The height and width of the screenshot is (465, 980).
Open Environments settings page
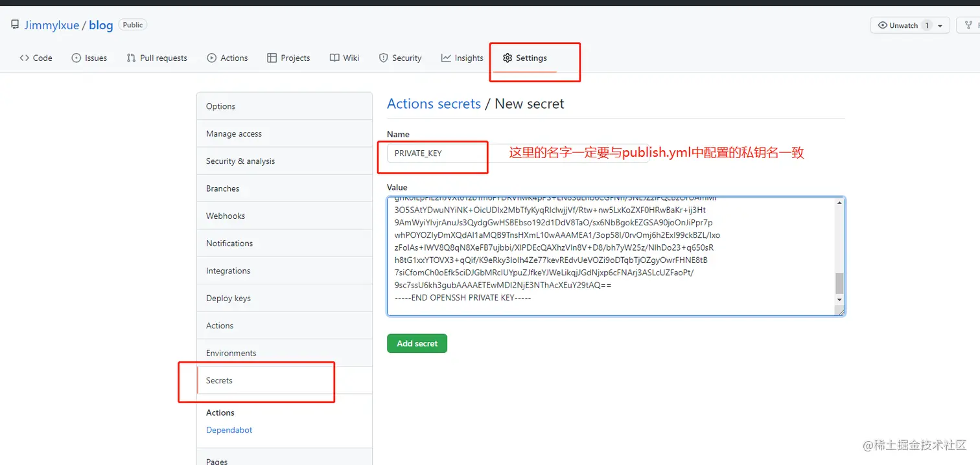coord(285,353)
